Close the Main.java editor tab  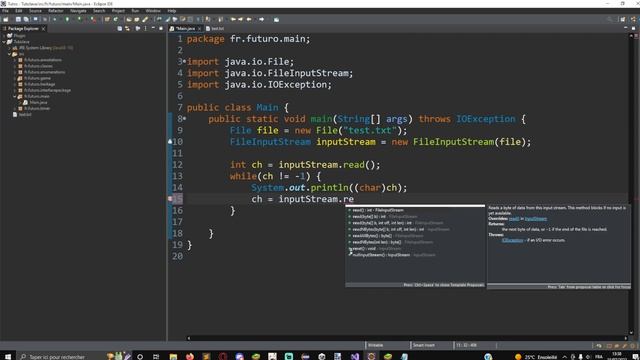click(x=199, y=29)
